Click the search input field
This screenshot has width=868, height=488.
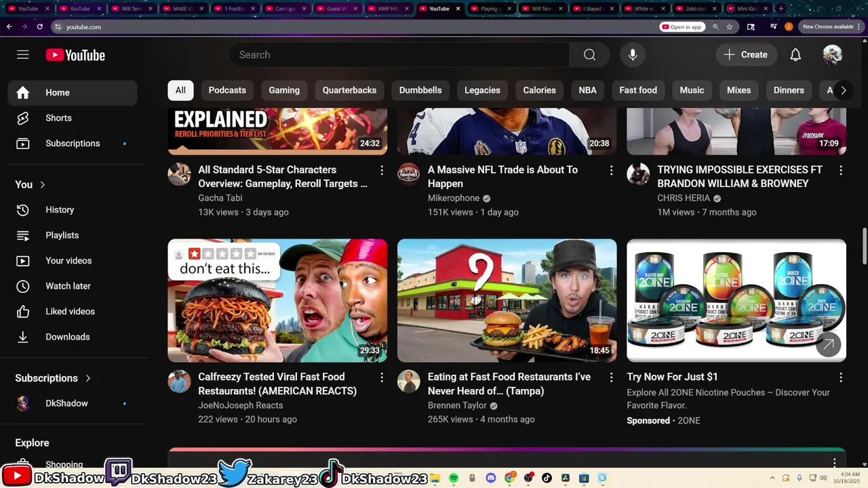(x=399, y=55)
